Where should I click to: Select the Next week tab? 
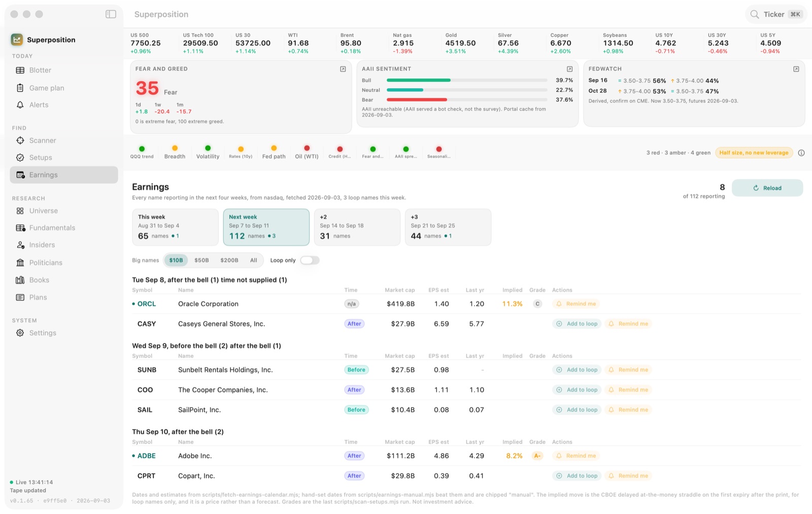click(x=266, y=227)
